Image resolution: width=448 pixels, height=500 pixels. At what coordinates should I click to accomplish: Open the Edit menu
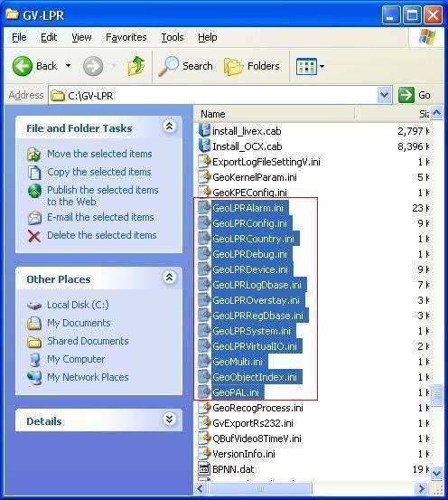(49, 37)
